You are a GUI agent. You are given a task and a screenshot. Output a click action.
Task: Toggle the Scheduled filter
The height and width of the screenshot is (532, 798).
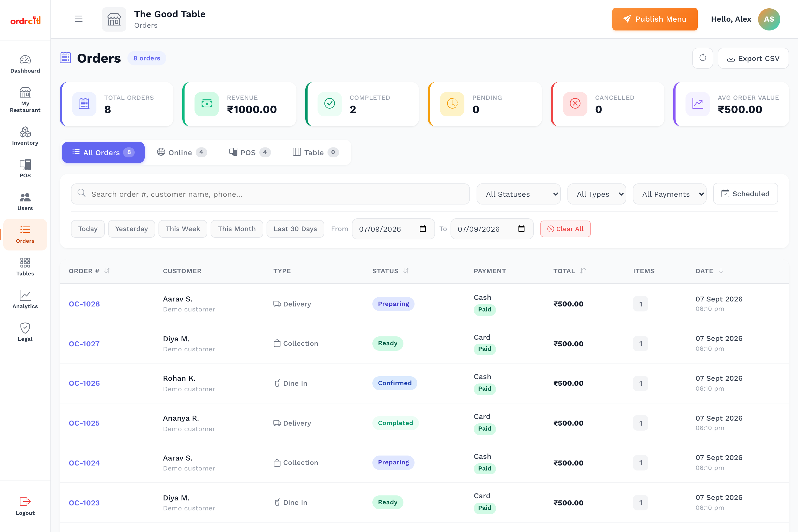pos(745,194)
